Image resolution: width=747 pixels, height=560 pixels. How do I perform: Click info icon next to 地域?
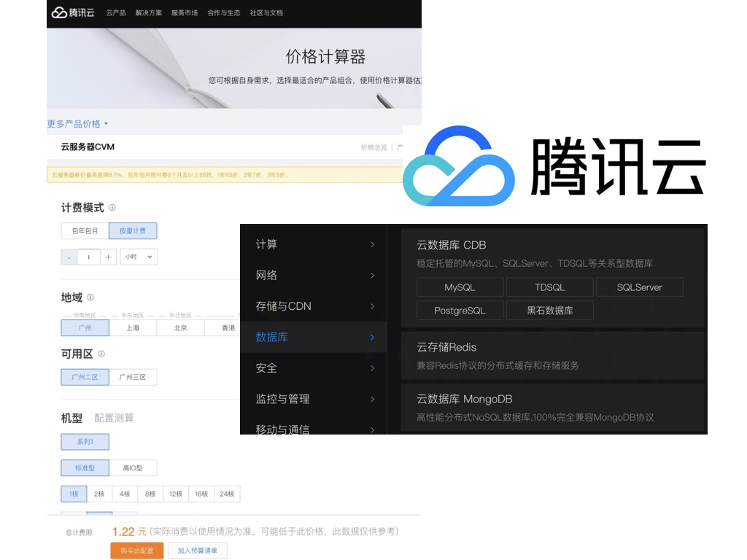pos(90,297)
